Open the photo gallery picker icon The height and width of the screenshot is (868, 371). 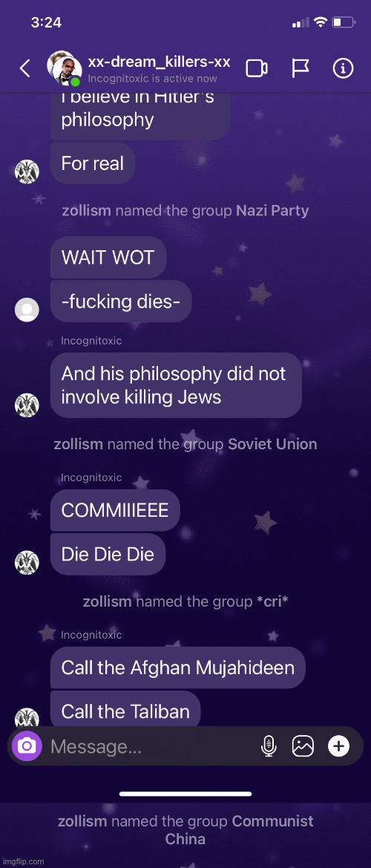pyautogui.click(x=303, y=746)
